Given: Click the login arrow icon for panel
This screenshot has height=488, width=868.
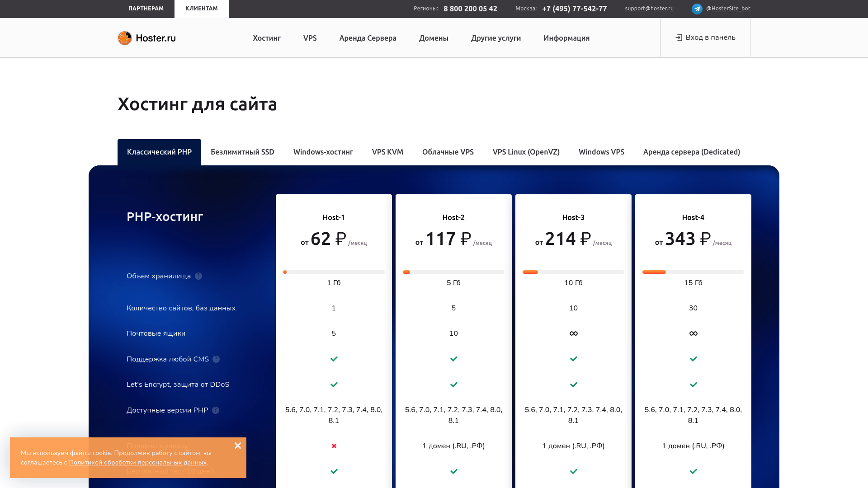Looking at the screenshot, I should [679, 38].
